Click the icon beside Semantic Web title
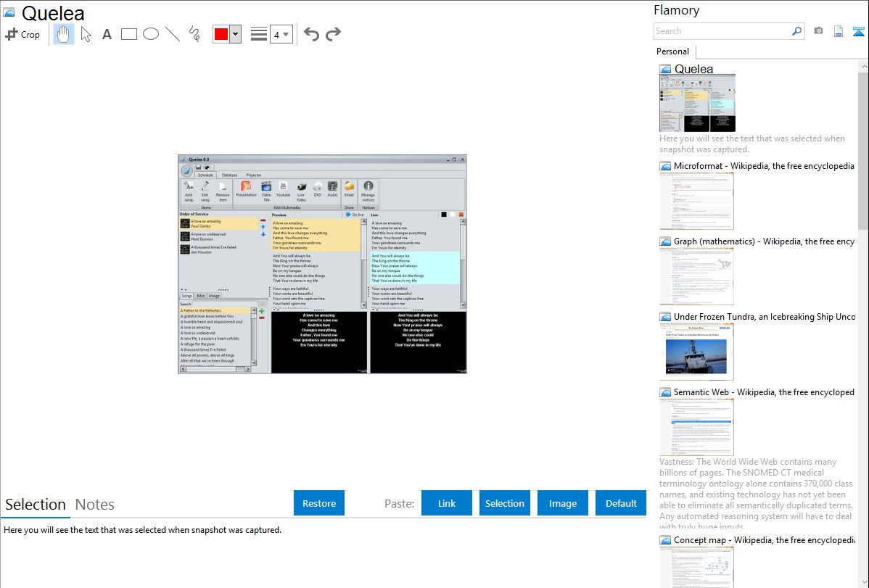This screenshot has height=588, width=869. click(666, 392)
